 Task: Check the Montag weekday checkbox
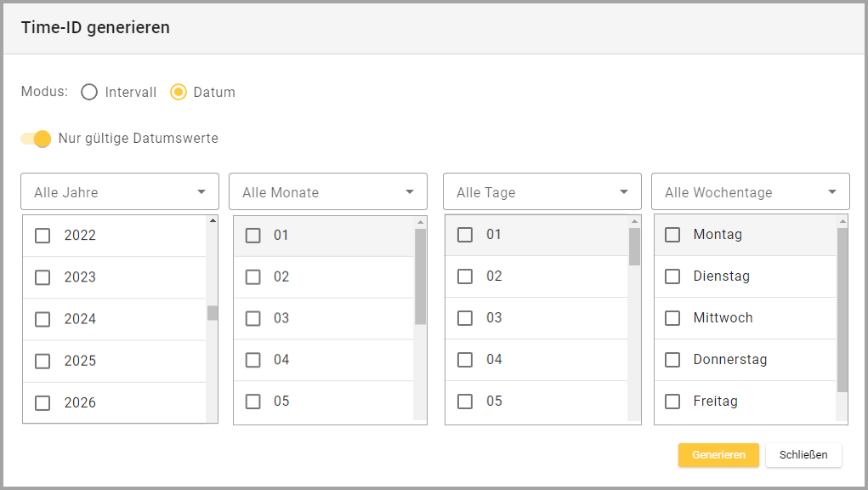[672, 234]
